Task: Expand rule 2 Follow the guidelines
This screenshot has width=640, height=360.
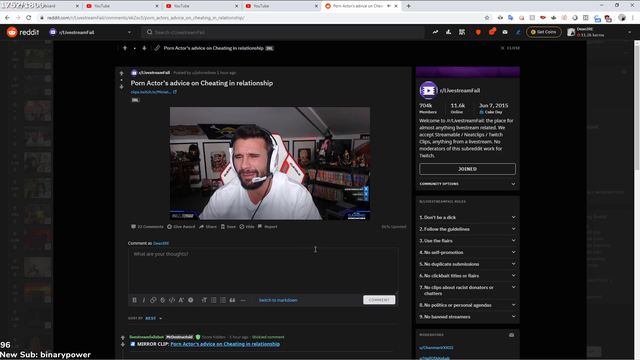Action: coord(467,229)
